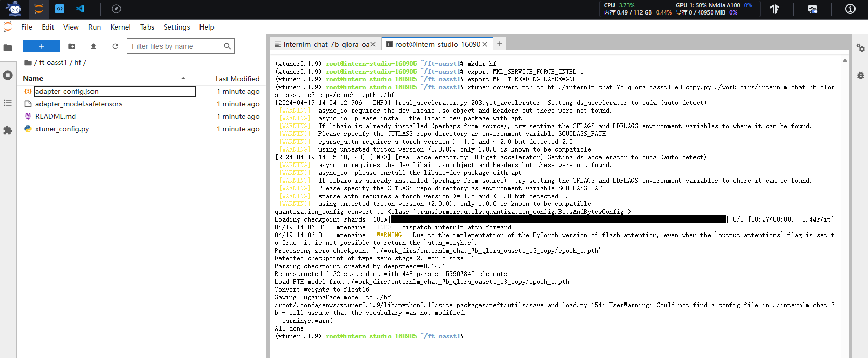
Task: Click the Jupyter logo beside File menu
Action: (x=8, y=27)
